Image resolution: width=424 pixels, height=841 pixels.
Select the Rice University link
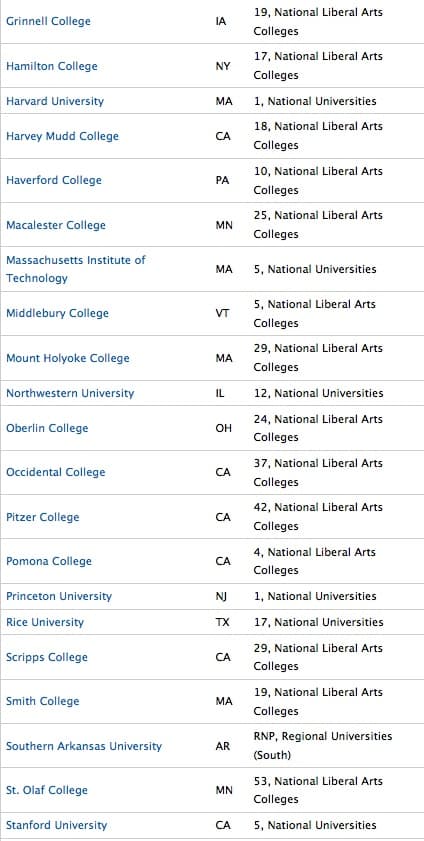point(45,623)
